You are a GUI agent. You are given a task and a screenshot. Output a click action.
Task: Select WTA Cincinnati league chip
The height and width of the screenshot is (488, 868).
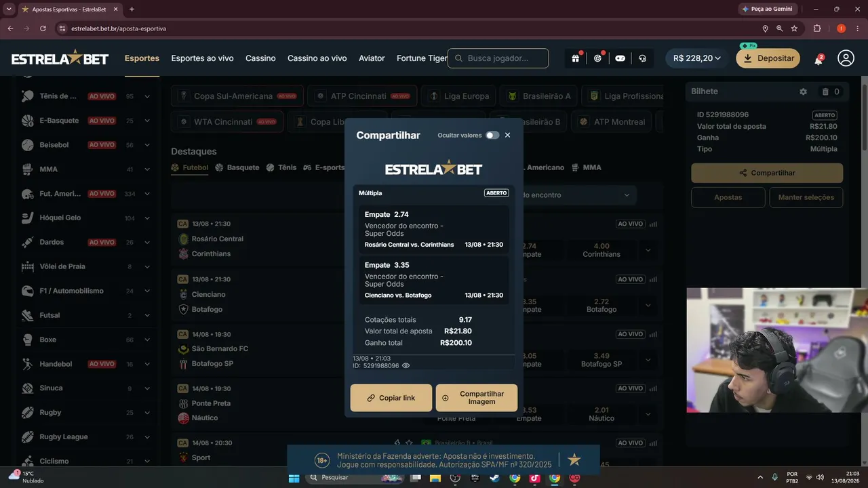tap(227, 122)
